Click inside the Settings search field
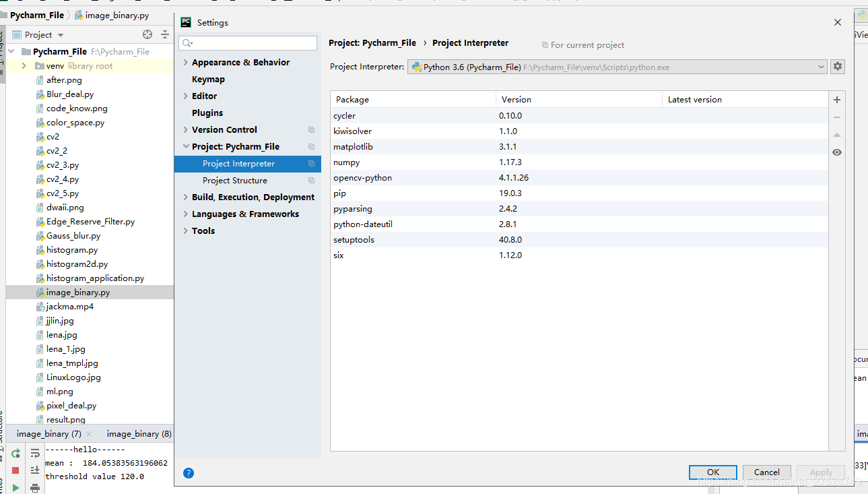The width and height of the screenshot is (868, 494). 248,42
